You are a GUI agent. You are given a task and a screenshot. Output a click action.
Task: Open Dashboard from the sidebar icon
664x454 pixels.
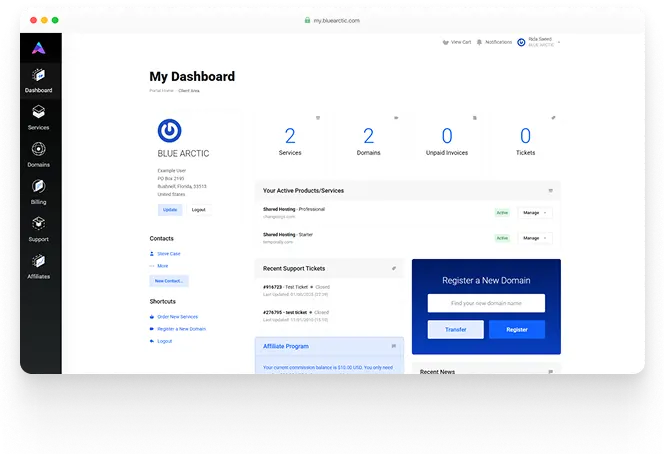click(39, 79)
